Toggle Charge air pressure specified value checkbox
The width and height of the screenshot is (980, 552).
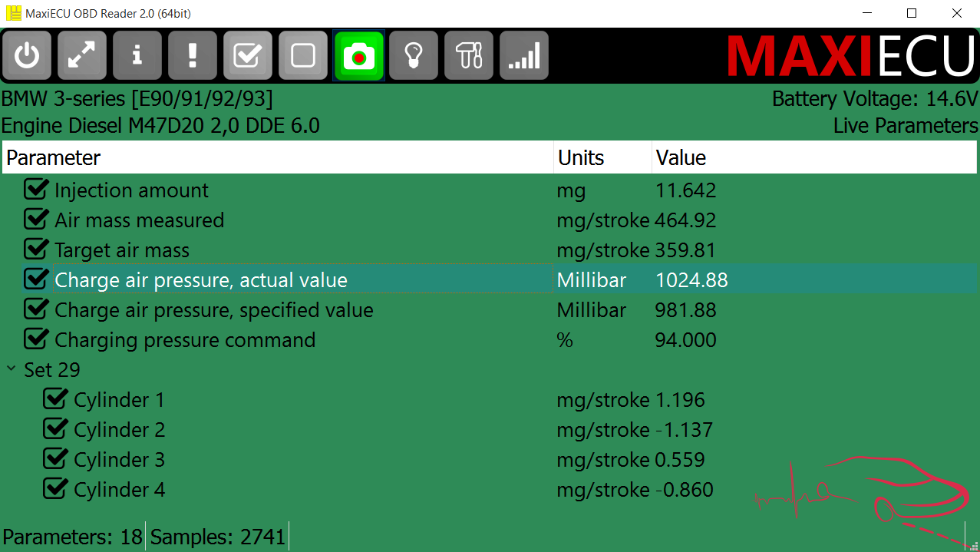pos(36,309)
